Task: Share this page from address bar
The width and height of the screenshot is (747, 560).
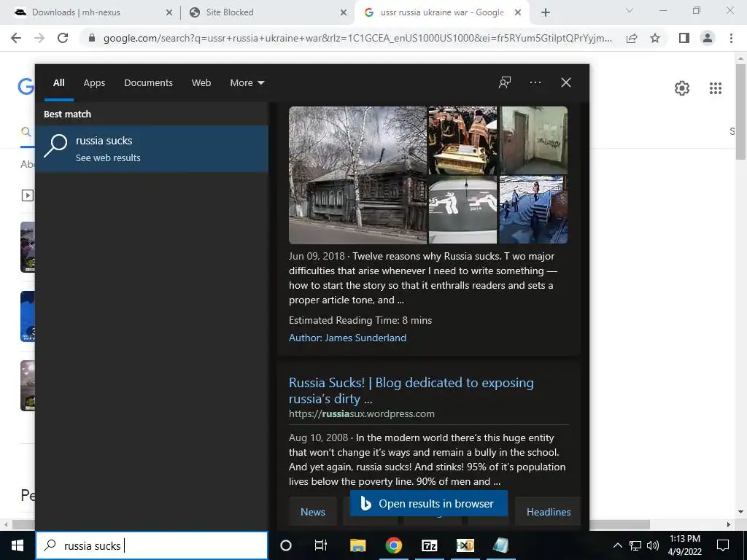Action: pyautogui.click(x=632, y=38)
